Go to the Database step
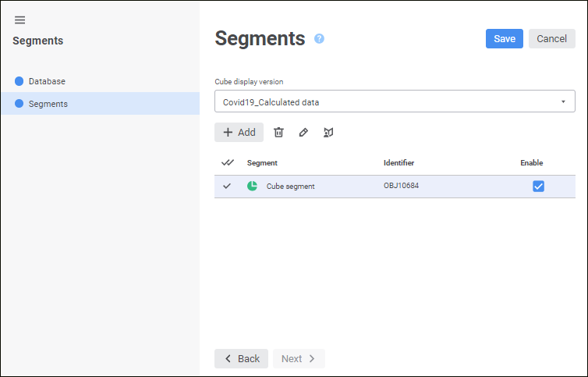588x377 pixels. click(47, 81)
